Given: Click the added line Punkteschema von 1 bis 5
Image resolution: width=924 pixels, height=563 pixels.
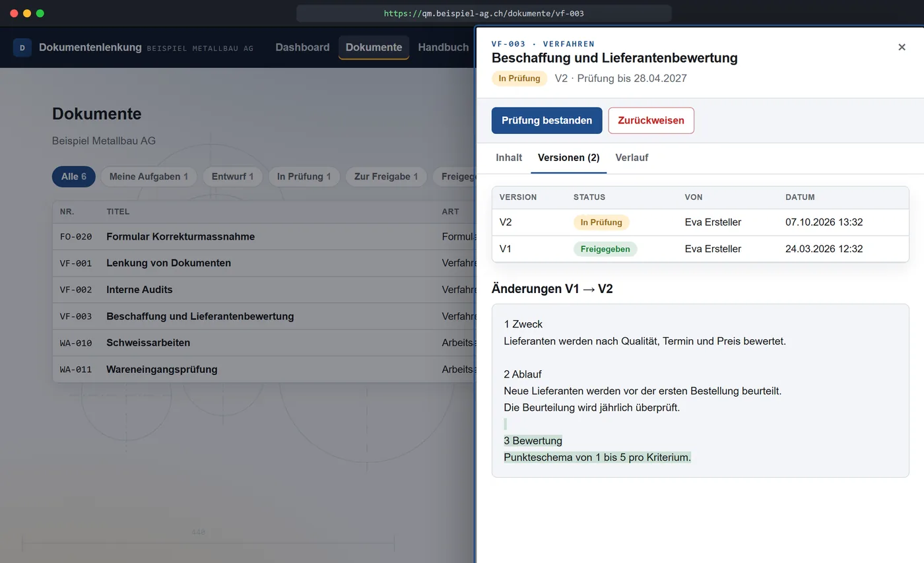Looking at the screenshot, I should [597, 457].
